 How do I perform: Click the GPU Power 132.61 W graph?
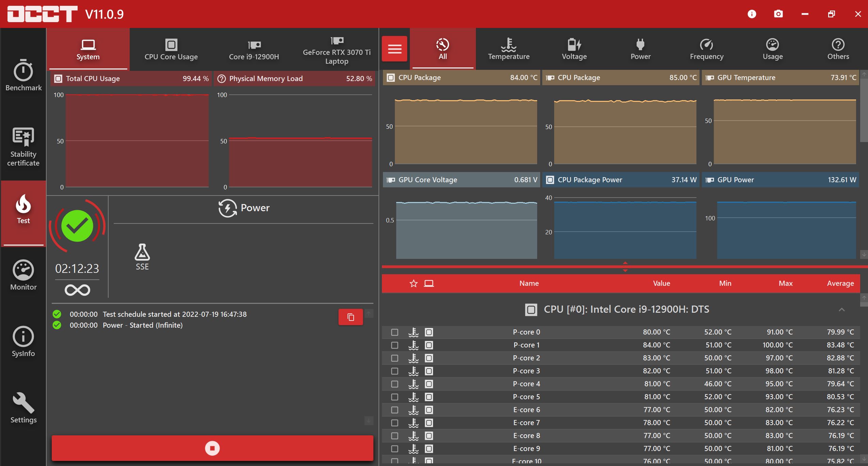[781, 216]
